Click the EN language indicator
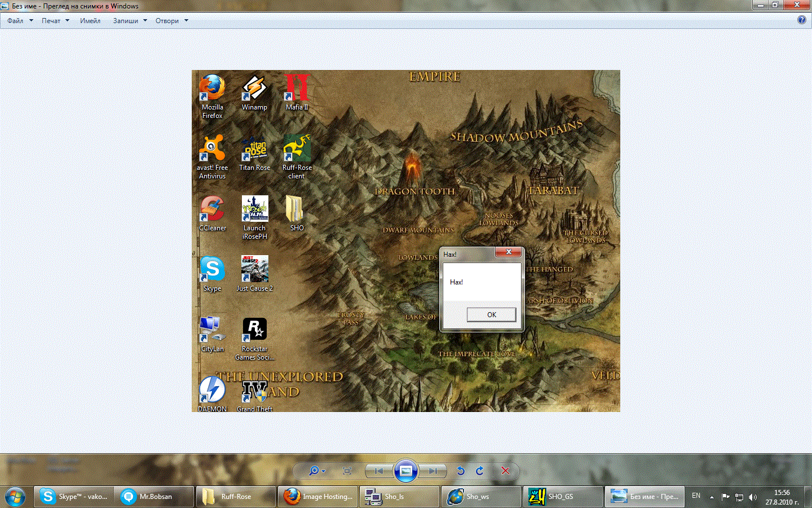Viewport: 812px width, 508px height. pyautogui.click(x=696, y=496)
